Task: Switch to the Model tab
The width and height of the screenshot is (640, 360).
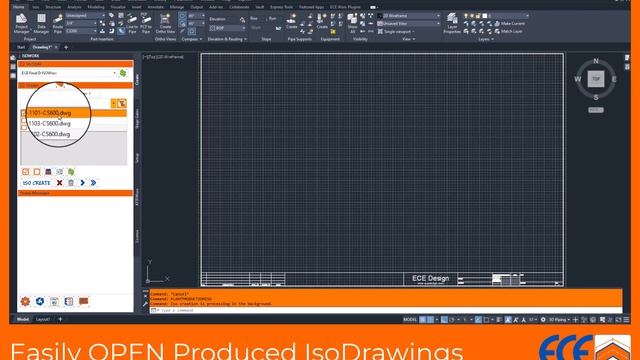Action: tap(23, 319)
